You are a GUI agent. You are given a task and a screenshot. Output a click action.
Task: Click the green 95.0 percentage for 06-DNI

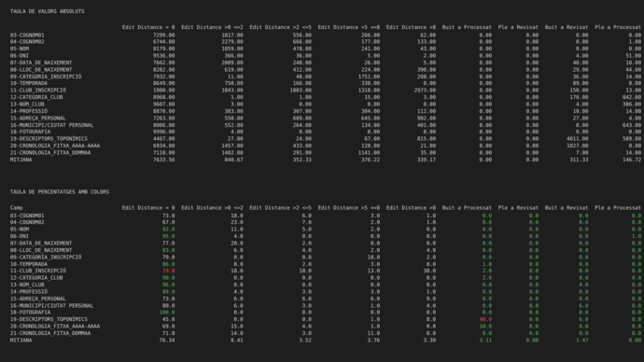tap(168, 236)
